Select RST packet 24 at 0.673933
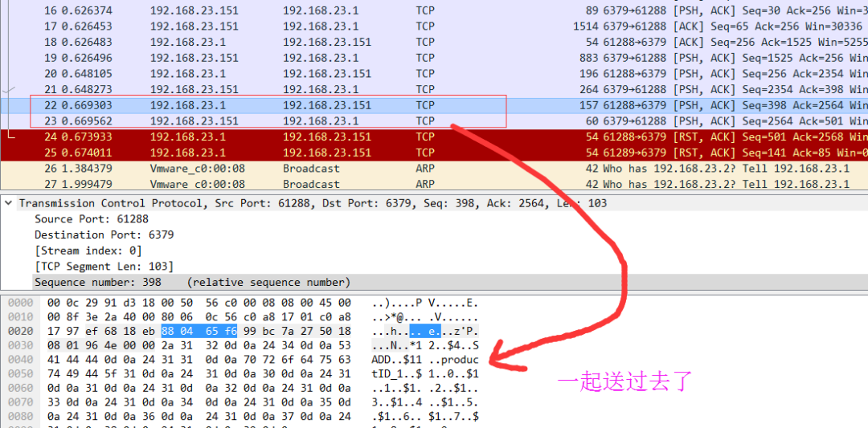The height and width of the screenshot is (428, 868). (434, 137)
